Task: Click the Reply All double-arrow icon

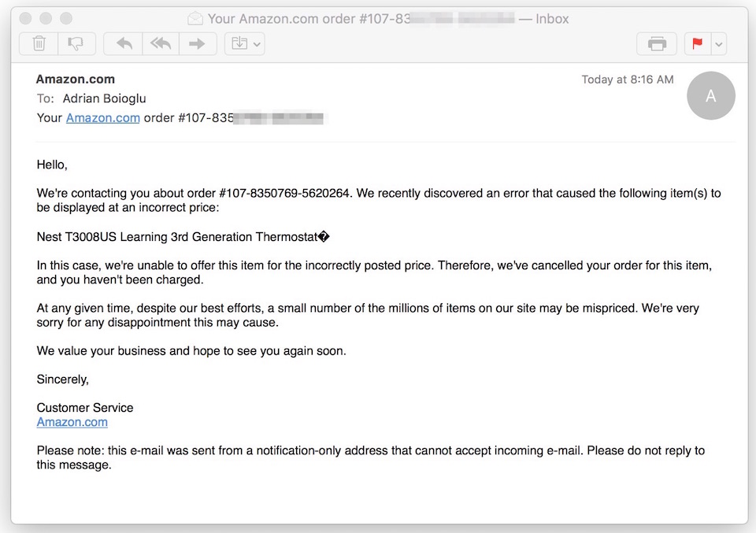Action: point(161,44)
